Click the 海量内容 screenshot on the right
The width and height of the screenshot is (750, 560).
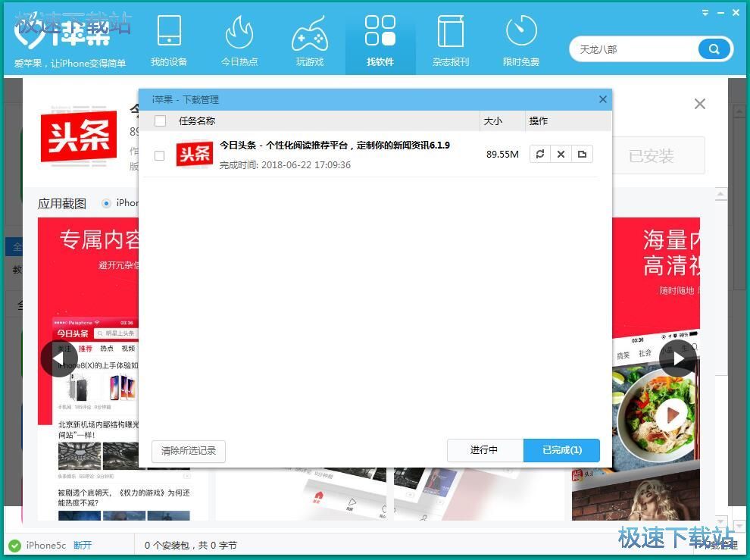(x=656, y=368)
